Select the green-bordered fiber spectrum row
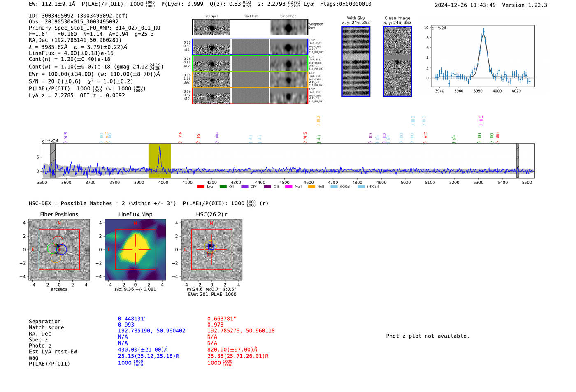This screenshot has width=576, height=392. click(250, 63)
